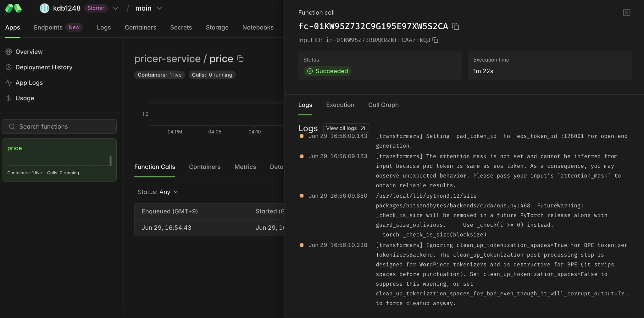The image size is (644, 318).
Task: Expand the main environment dropdown chevron
Action: [x=159, y=8]
